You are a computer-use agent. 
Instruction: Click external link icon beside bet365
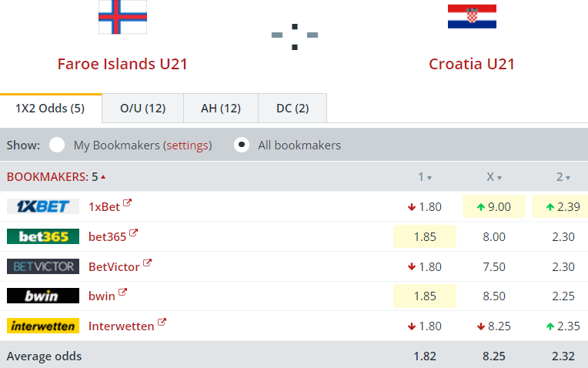134,233
